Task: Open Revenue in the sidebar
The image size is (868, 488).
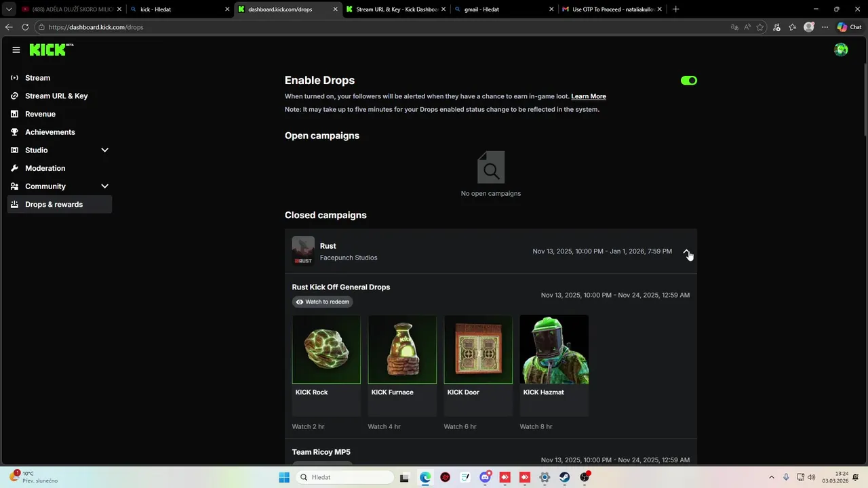Action: [x=60, y=114]
